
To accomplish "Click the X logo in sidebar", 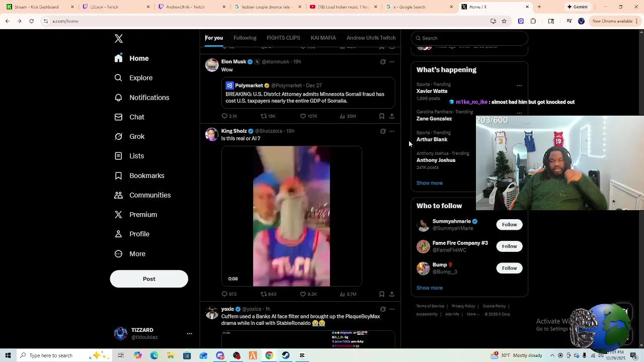I will 119,39.
